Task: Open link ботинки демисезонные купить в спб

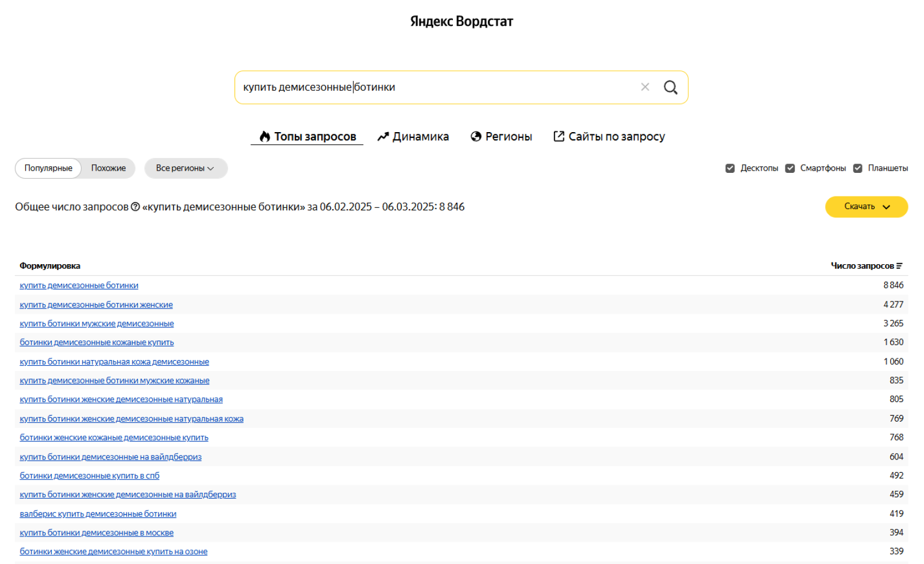Action: click(x=90, y=476)
